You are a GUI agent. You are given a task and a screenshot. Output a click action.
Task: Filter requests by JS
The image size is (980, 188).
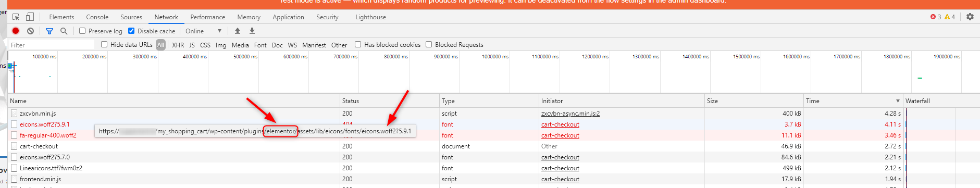click(x=192, y=45)
